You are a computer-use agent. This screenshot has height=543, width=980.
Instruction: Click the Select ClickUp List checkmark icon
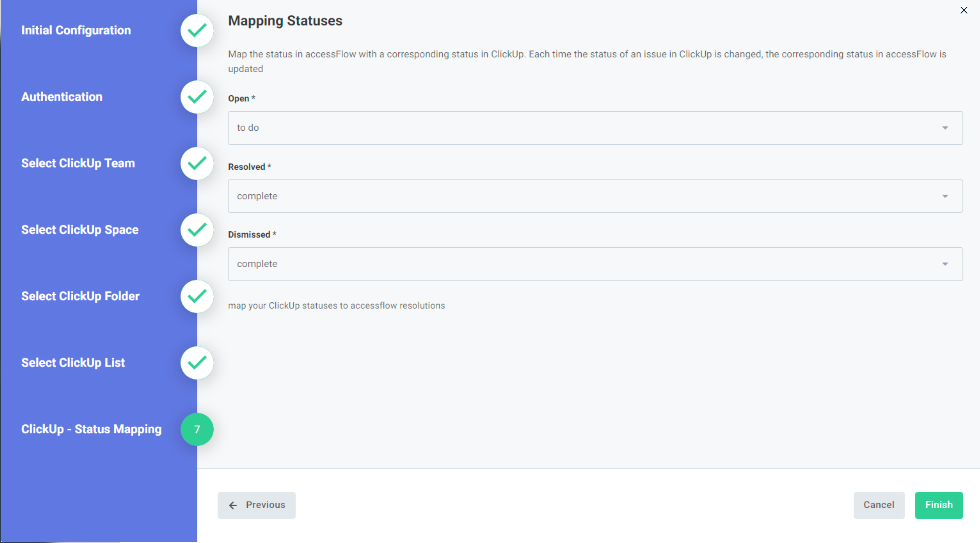[197, 363]
